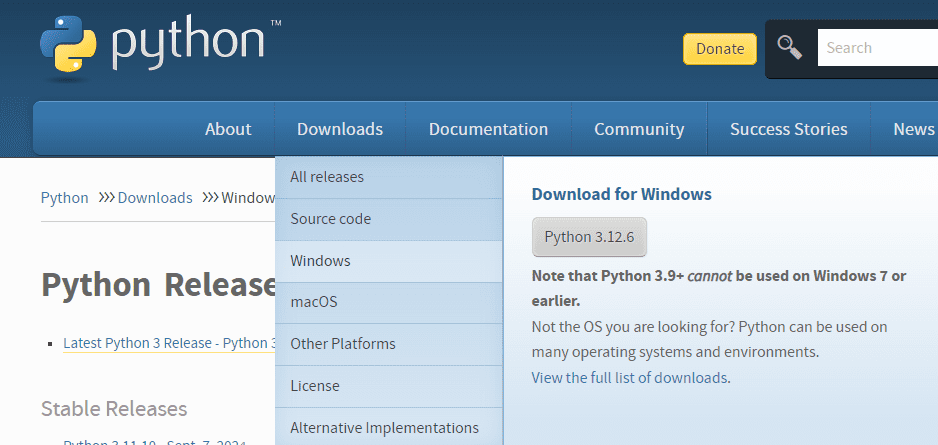Choose macOS in Downloads dropdown
The height and width of the screenshot is (445, 938).
coord(389,302)
